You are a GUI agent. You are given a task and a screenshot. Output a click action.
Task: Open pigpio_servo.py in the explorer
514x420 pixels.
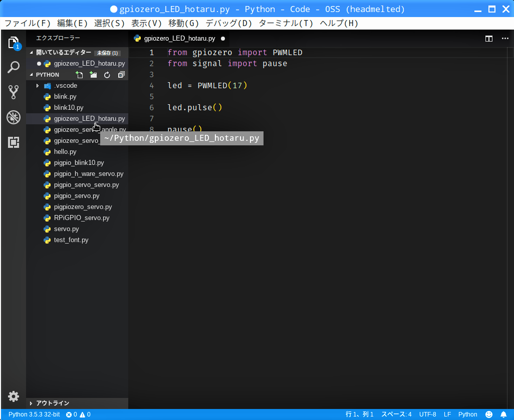[x=77, y=196]
